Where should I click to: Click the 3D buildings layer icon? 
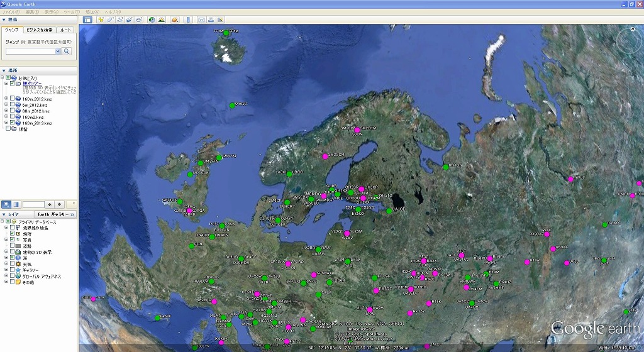pos(18,252)
